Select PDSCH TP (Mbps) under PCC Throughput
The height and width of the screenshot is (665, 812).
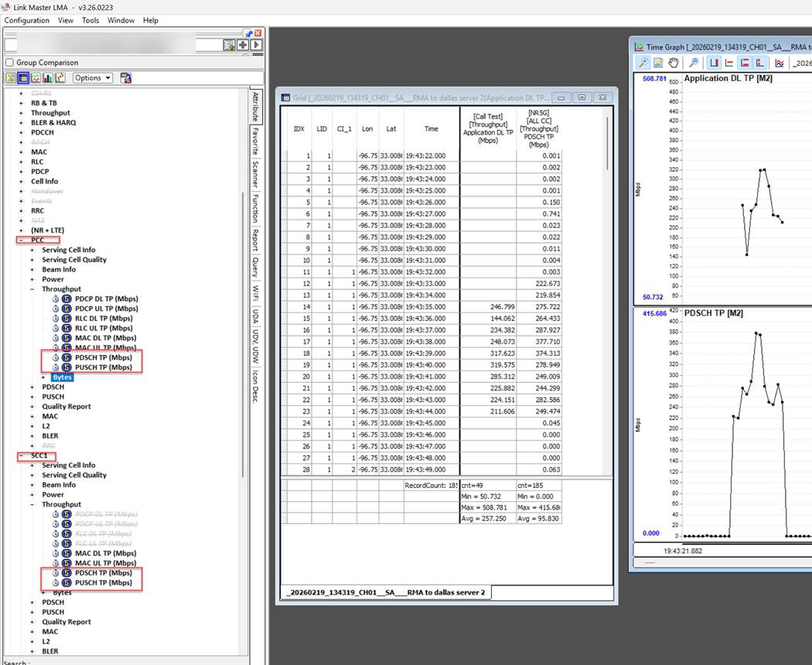(103, 358)
